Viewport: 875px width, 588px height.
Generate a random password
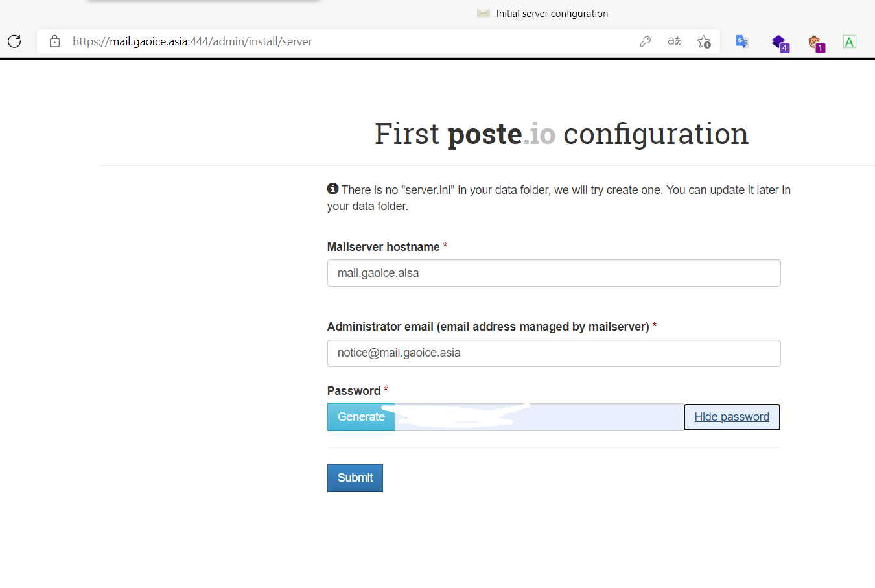pos(361,417)
